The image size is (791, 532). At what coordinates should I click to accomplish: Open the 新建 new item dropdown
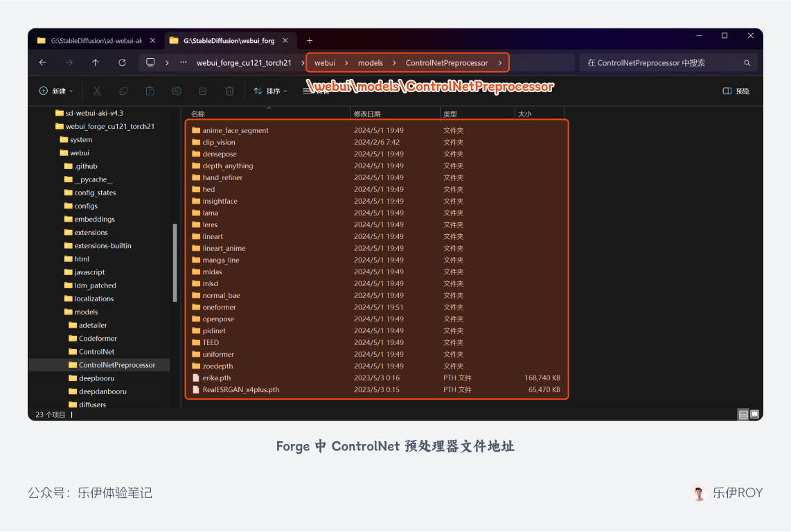coord(55,91)
